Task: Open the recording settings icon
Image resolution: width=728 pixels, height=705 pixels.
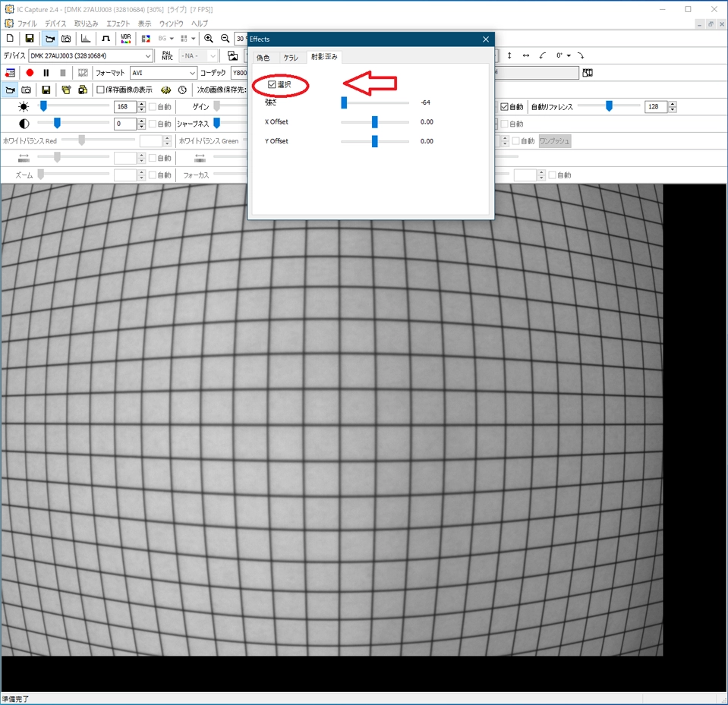Action: [x=10, y=73]
